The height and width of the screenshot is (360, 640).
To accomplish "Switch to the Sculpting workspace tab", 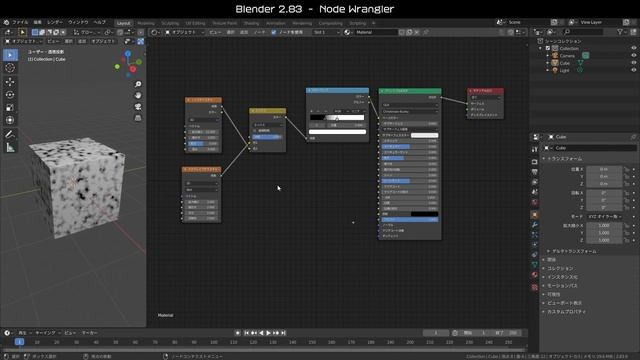I will pos(170,23).
